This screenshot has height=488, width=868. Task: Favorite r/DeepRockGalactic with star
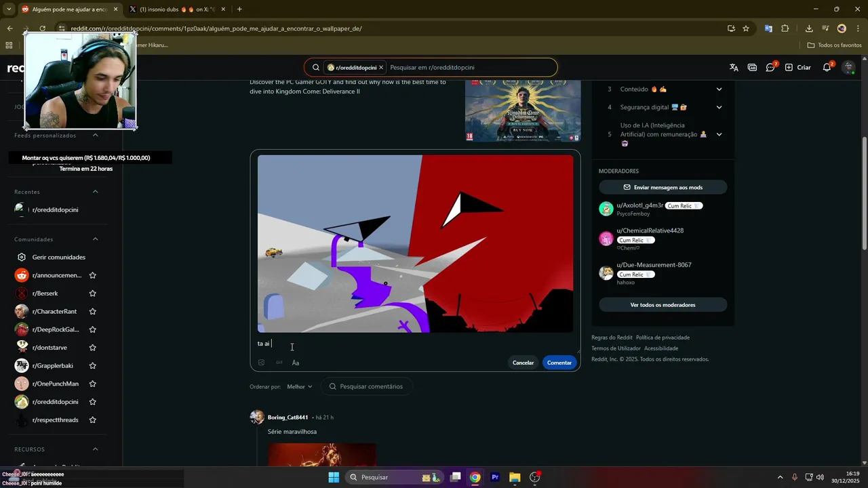[x=92, y=329]
